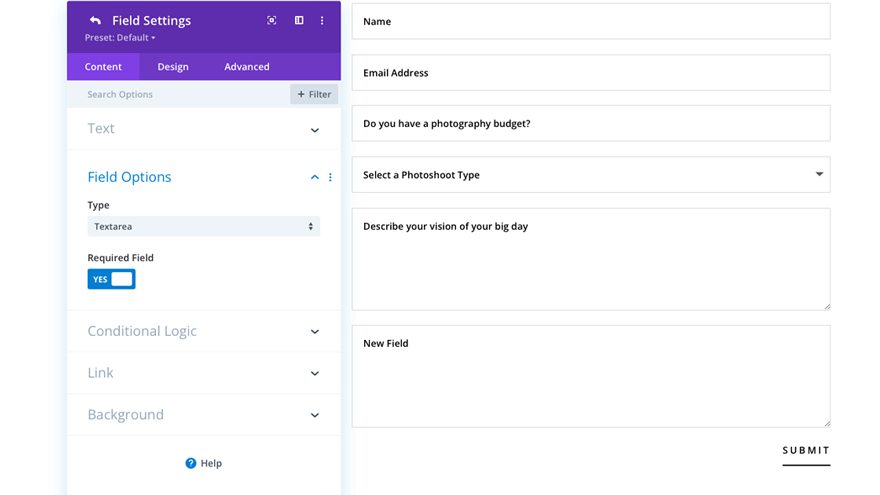Click the Help question mark icon

[x=191, y=463]
